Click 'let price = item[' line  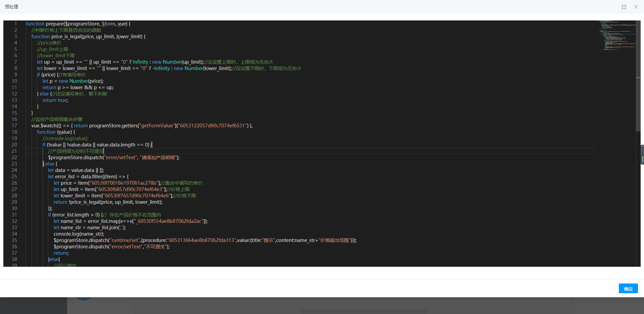click(128, 183)
